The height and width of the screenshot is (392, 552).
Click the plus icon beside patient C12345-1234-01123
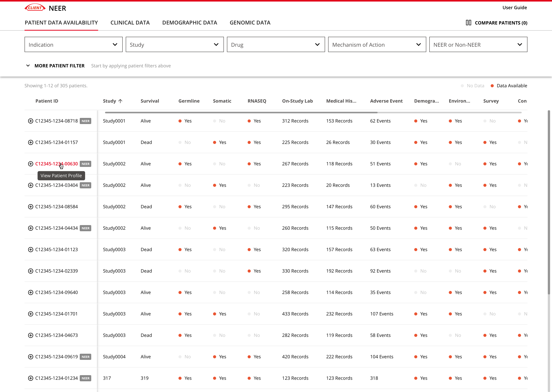pos(30,250)
